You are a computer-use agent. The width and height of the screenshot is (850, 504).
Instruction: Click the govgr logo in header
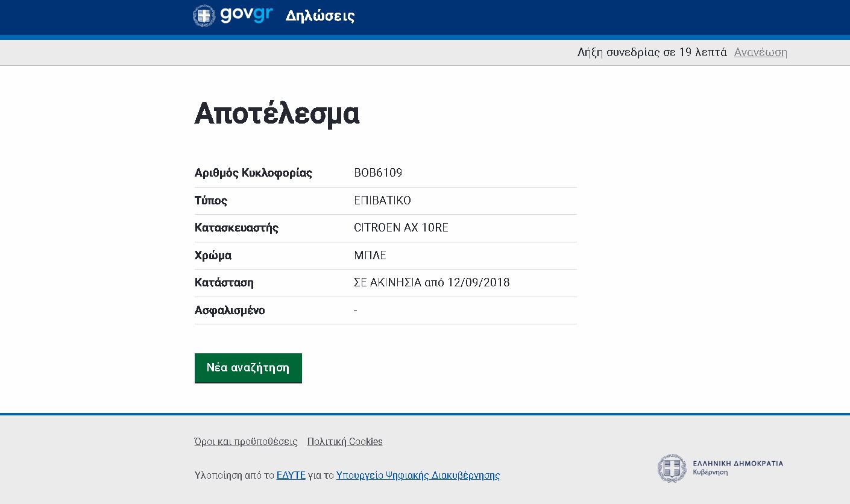233,16
